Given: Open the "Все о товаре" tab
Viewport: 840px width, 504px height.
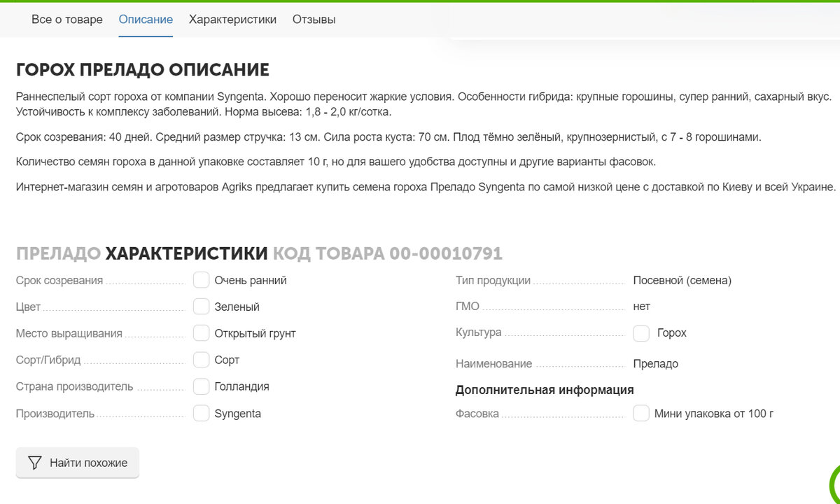Looking at the screenshot, I should click(x=67, y=20).
